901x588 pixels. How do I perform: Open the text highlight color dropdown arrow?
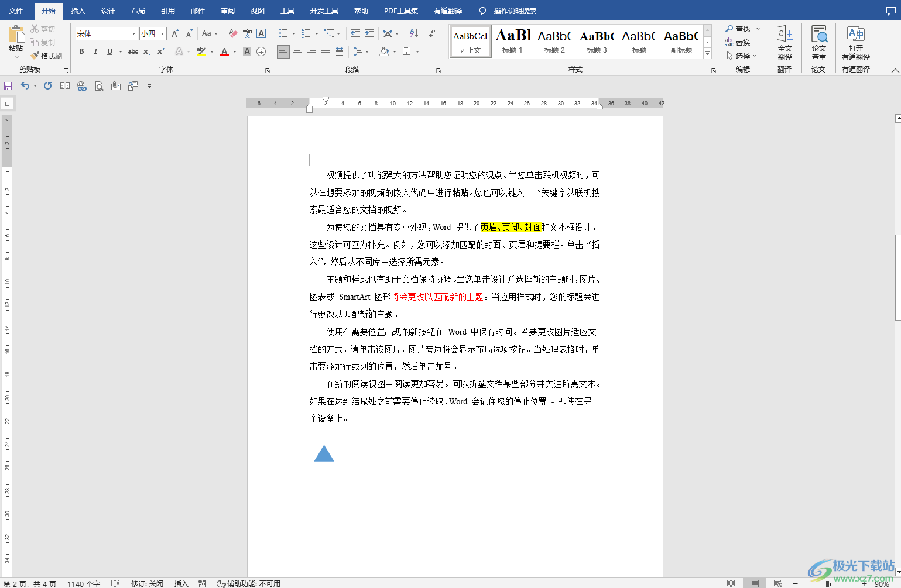[x=212, y=51]
